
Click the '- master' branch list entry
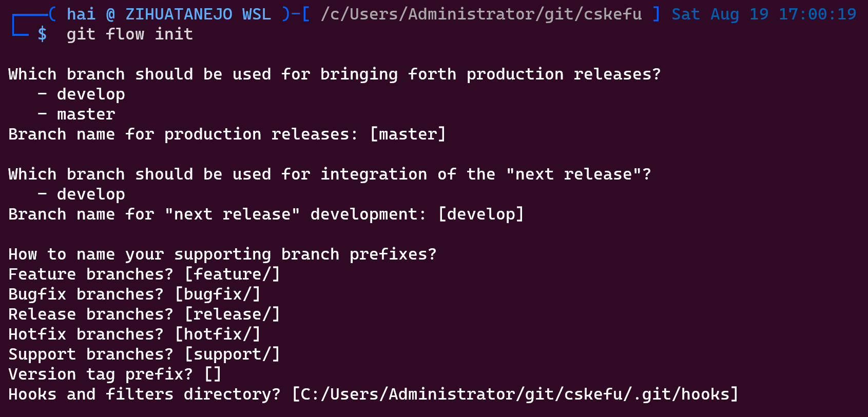76,114
